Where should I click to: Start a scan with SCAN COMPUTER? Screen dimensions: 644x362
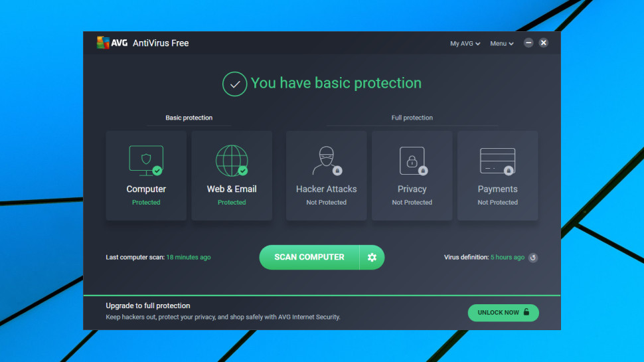309,257
